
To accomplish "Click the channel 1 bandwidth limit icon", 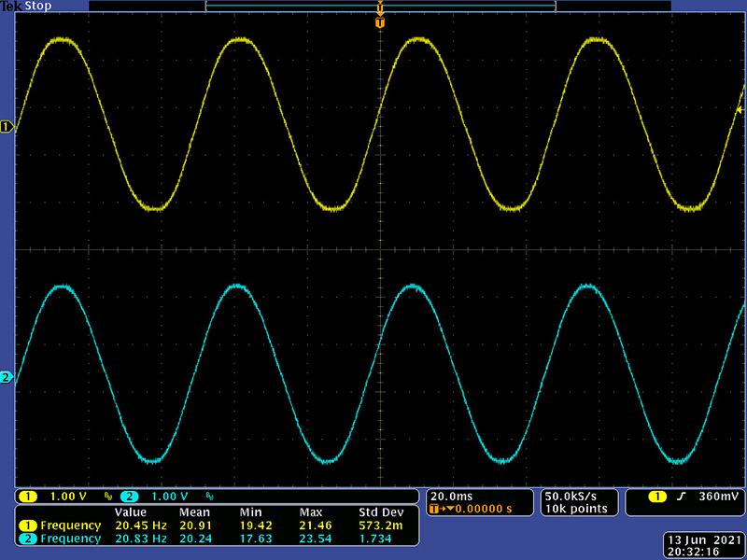I will tap(107, 496).
